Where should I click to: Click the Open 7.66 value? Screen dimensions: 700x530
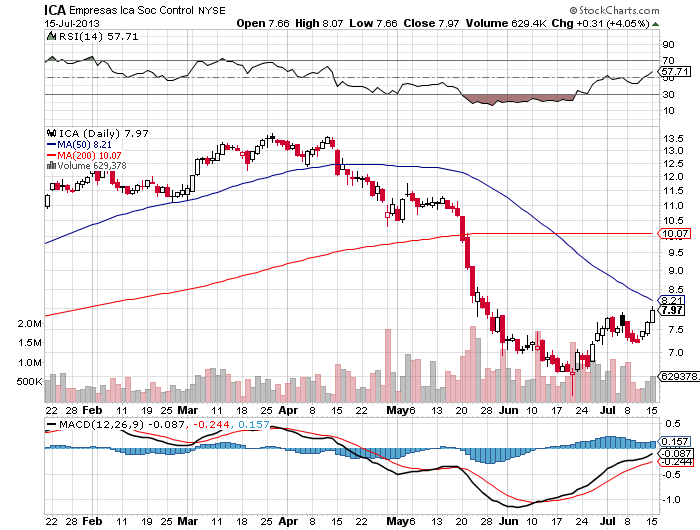pyautogui.click(x=263, y=23)
